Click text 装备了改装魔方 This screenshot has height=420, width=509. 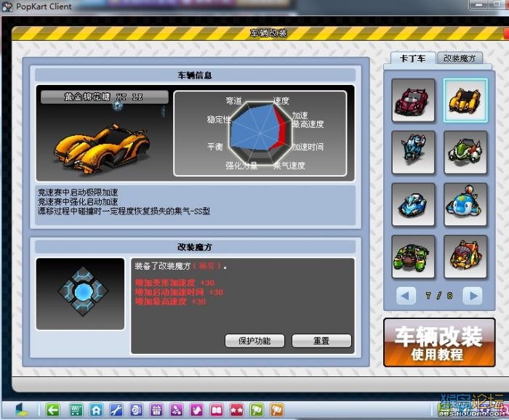(163, 267)
